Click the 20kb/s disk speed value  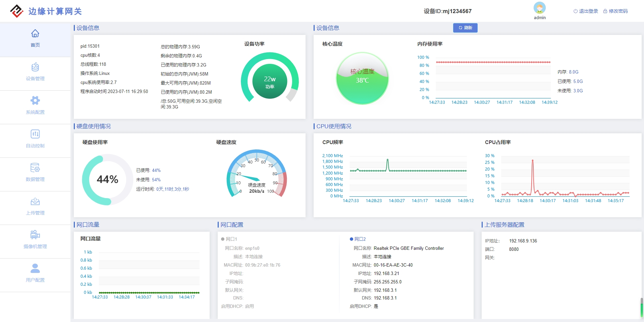(257, 191)
